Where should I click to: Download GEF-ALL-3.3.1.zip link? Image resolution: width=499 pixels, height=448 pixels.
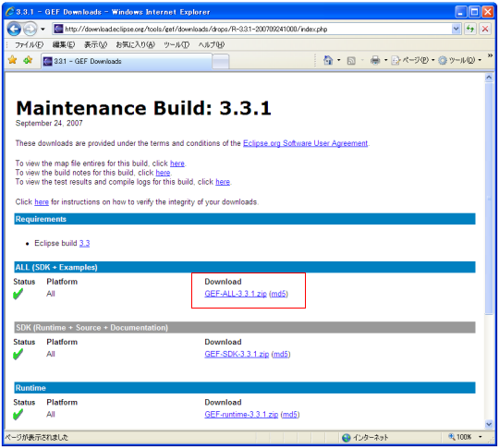click(x=236, y=294)
